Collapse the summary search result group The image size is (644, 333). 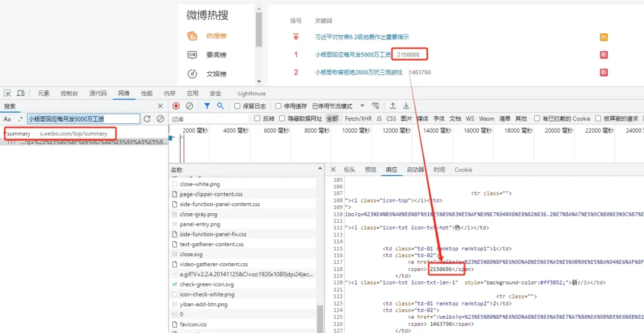click(x=5, y=133)
